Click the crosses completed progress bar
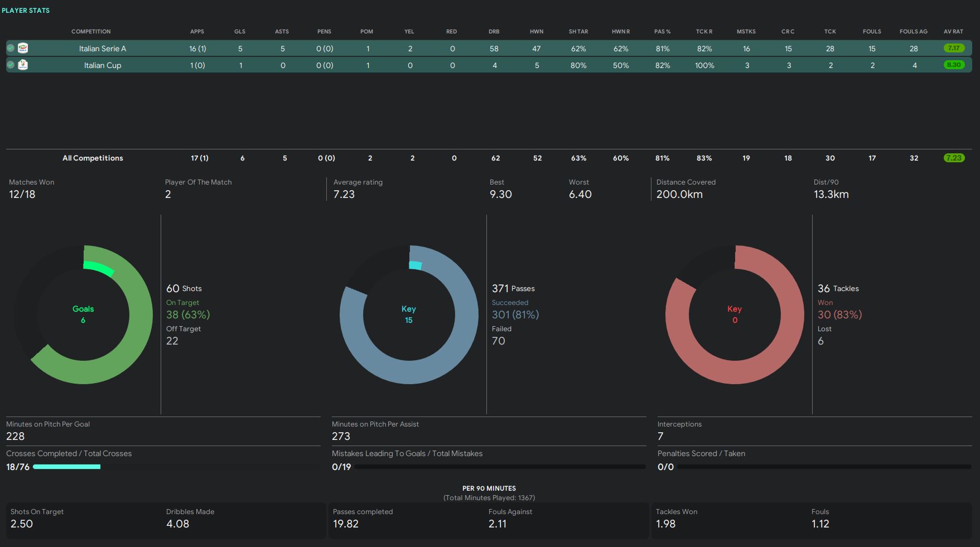 [67, 467]
